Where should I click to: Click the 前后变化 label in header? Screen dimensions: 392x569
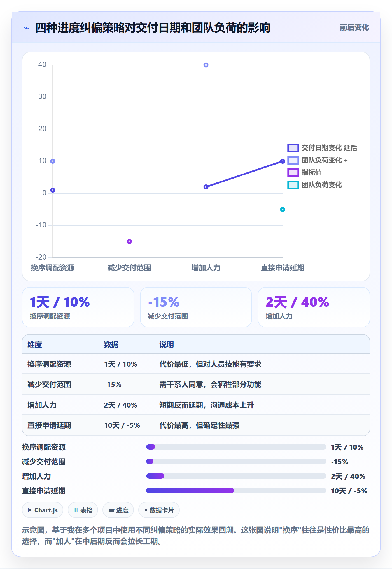354,27
